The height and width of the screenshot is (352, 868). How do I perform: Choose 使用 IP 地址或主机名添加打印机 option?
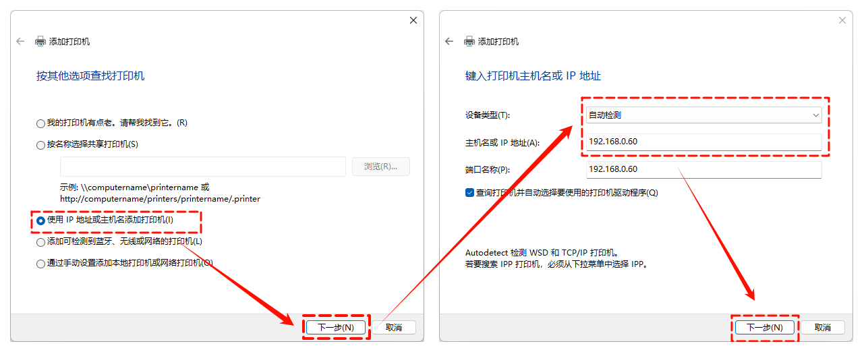[41, 221]
